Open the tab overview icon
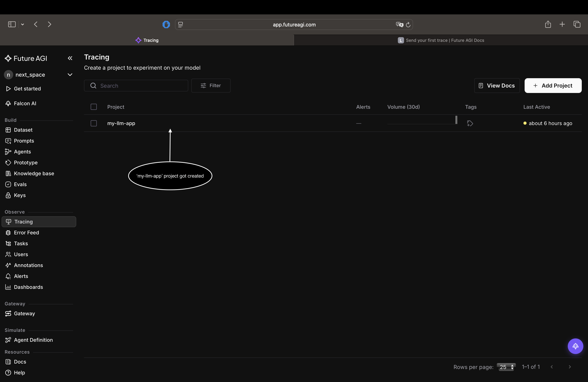This screenshot has width=588, height=382. pos(577,24)
